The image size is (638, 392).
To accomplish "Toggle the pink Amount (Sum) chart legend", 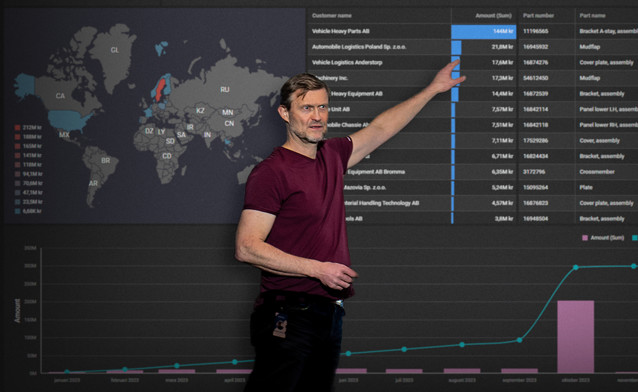I will click(x=603, y=238).
